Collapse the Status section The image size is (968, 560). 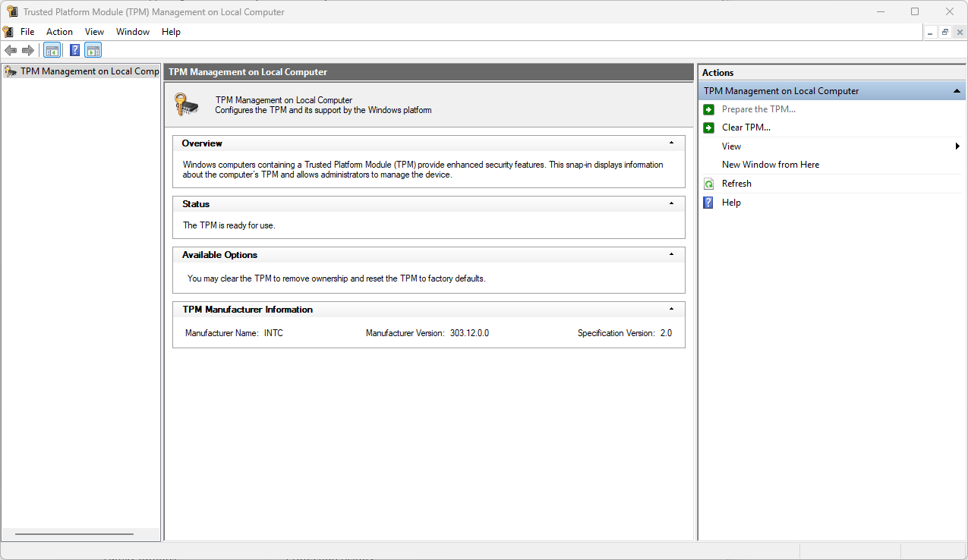tap(671, 204)
